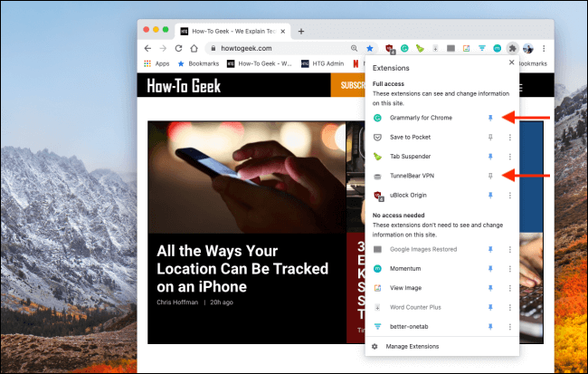Close the Extensions popup
Screen dimensions: 588x374
pos(511,63)
